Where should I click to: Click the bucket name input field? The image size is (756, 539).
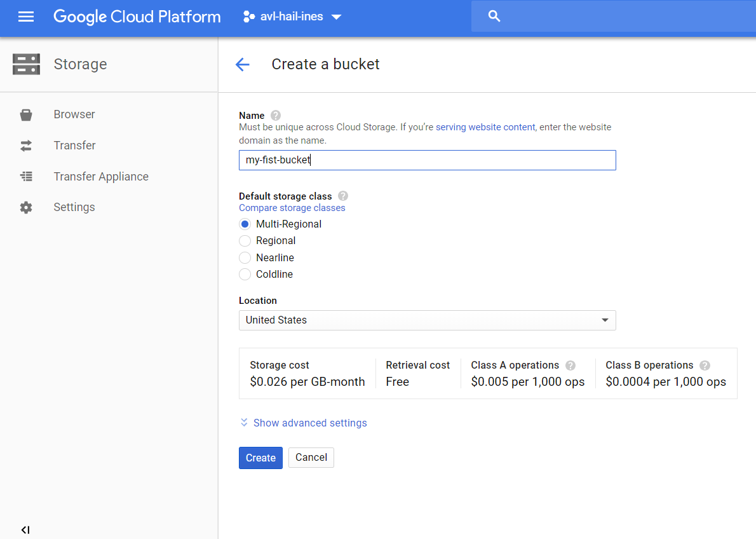click(x=427, y=160)
